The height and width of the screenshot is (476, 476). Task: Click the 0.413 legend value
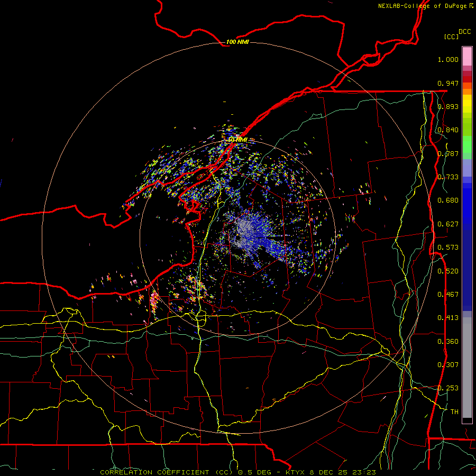448,318
